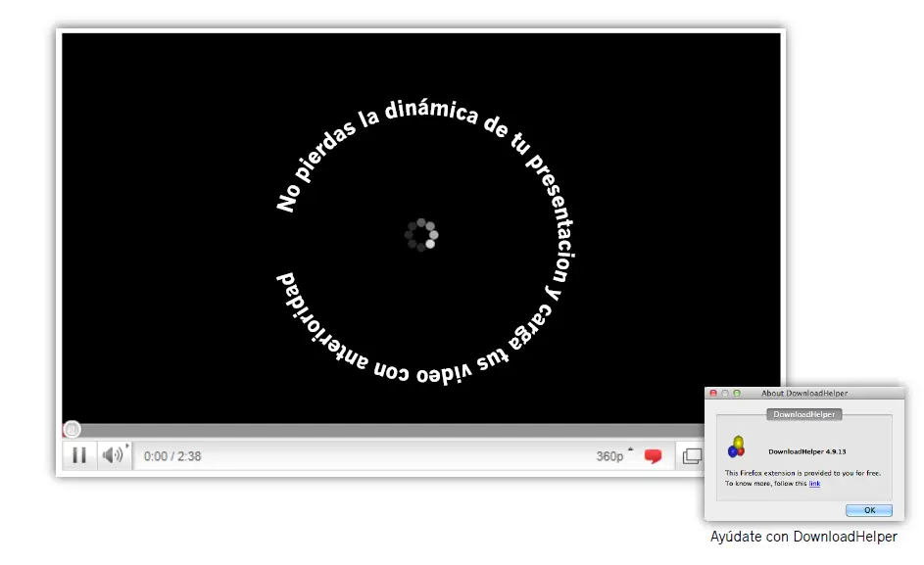924x565 pixels.
Task: Open the 360p quality menu
Action: tap(608, 456)
